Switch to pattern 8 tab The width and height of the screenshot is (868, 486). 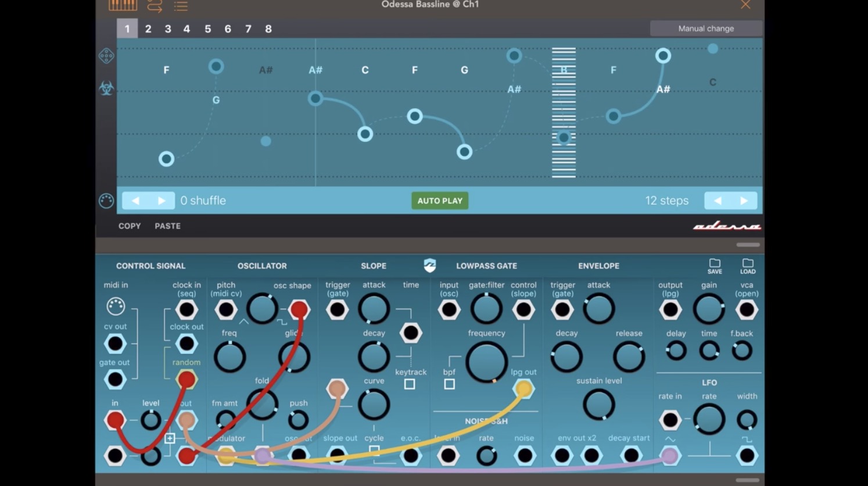(268, 28)
